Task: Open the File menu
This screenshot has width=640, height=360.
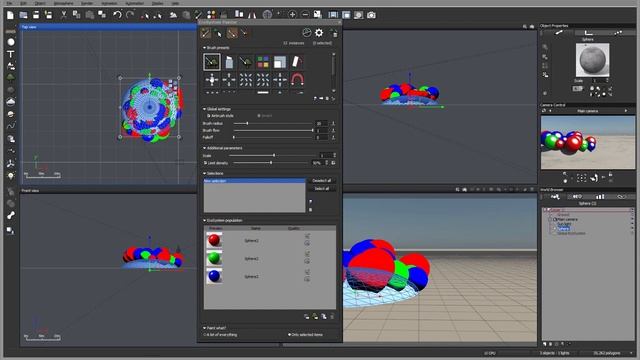Action: (9, 3)
